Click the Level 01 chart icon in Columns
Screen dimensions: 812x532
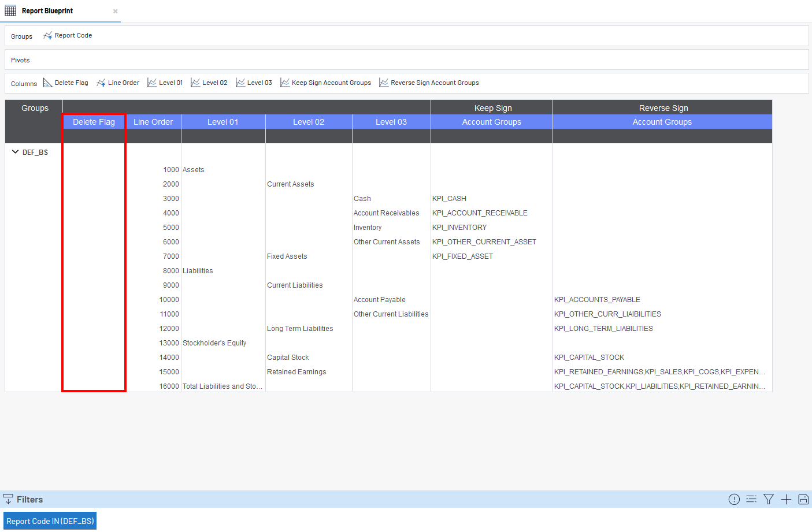(x=152, y=83)
